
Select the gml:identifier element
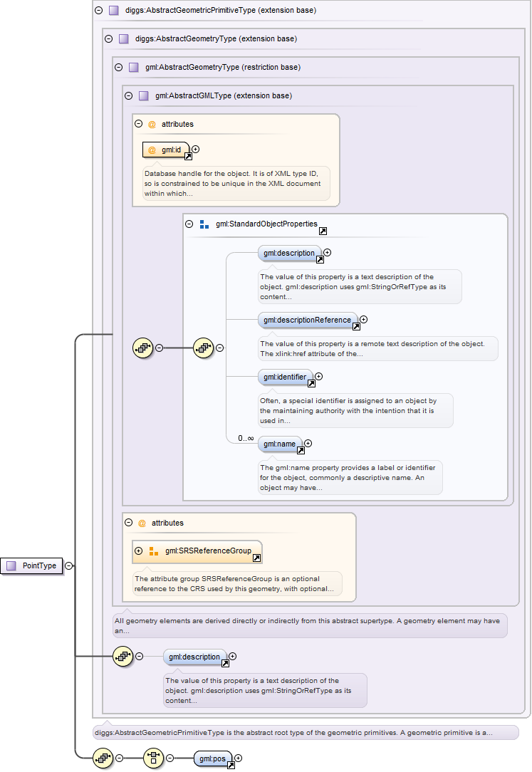click(x=285, y=377)
